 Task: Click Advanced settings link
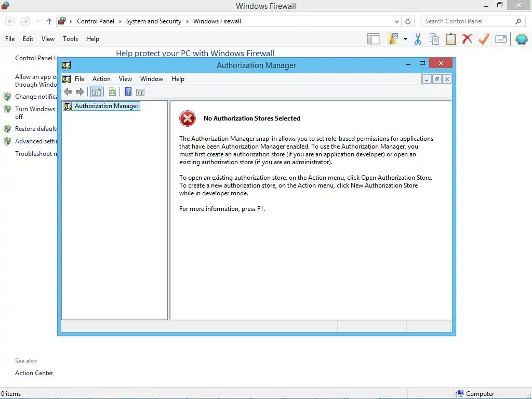(x=36, y=141)
